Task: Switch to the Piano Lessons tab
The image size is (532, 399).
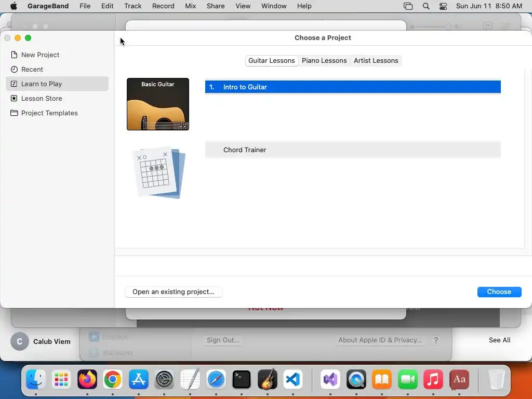Action: pyautogui.click(x=324, y=61)
